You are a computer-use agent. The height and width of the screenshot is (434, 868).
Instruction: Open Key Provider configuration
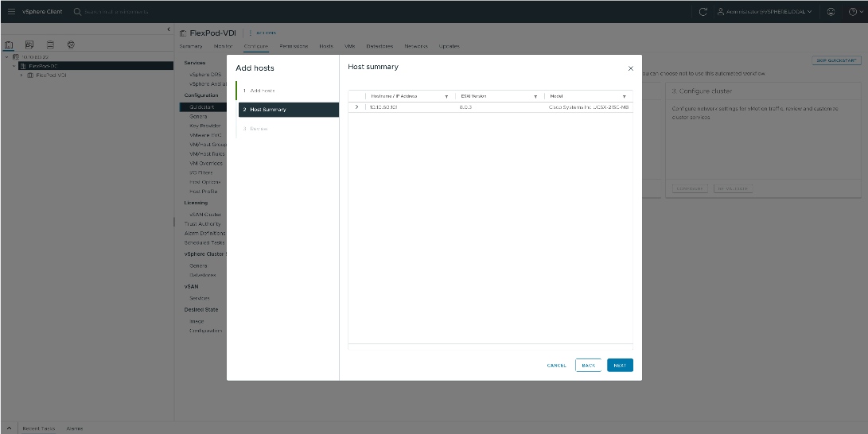[204, 126]
